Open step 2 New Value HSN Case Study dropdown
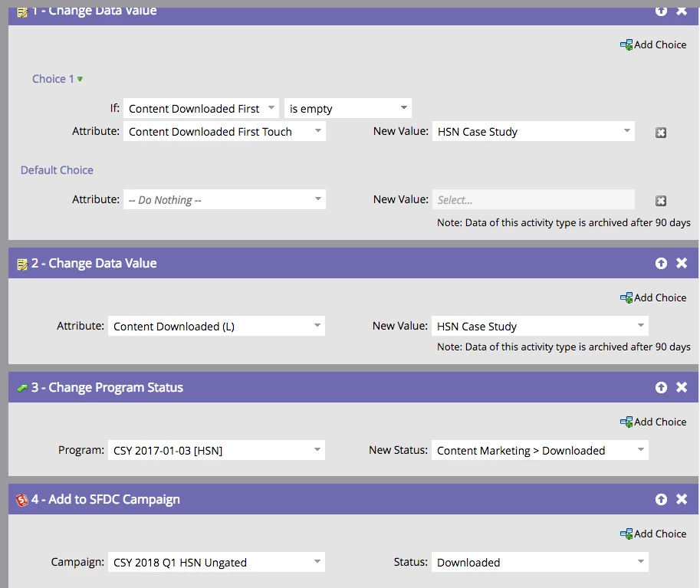Screen dimensions: 700x588 pos(641,326)
